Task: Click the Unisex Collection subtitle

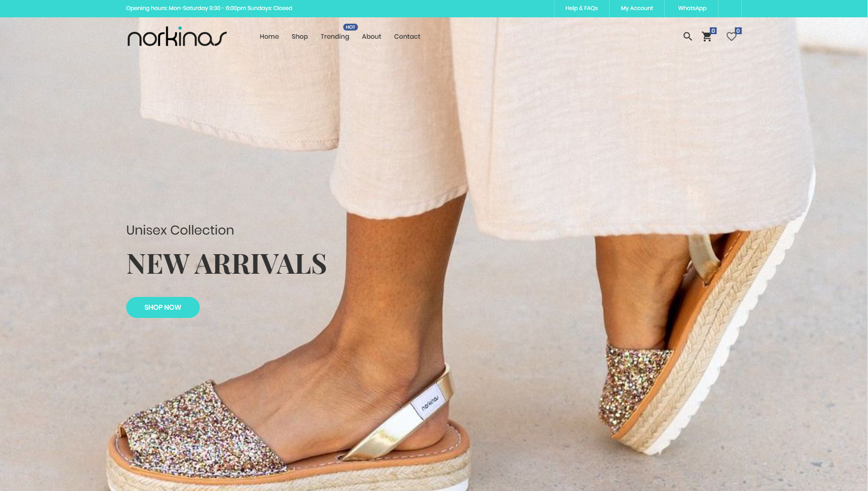Action: (180, 230)
